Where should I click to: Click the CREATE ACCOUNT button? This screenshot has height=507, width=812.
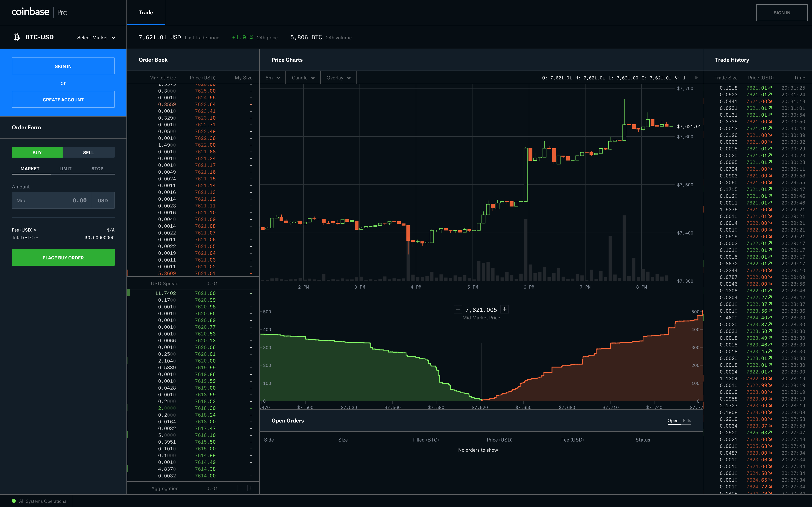coord(63,99)
